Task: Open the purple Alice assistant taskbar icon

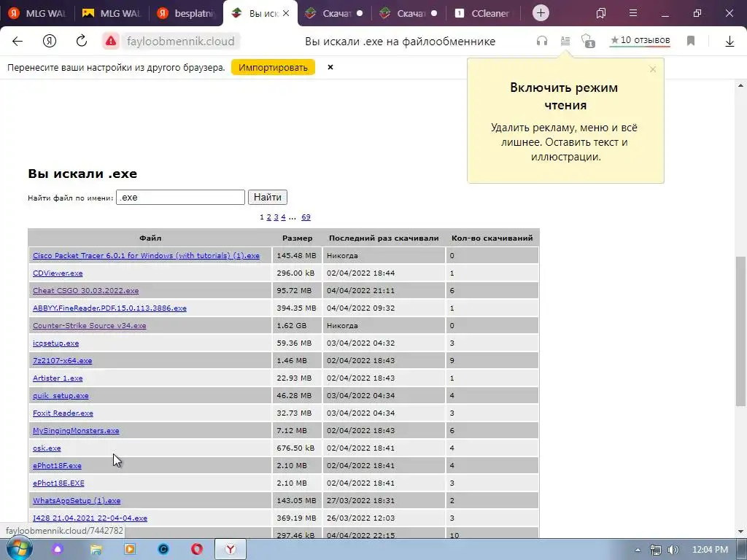Action: tap(58, 550)
